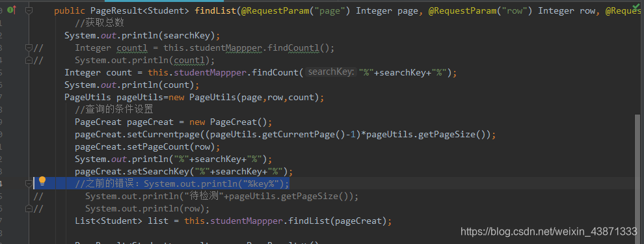This screenshot has height=244, width=644.
Task: Click '@RequestParam("page")' annotation in signature
Action: [x=296, y=10]
